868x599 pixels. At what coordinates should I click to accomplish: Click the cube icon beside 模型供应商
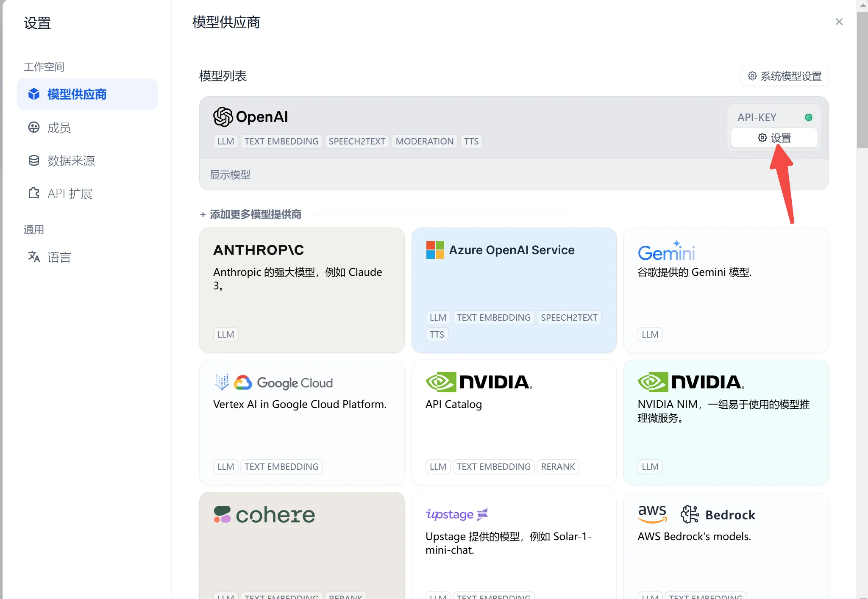pos(34,94)
